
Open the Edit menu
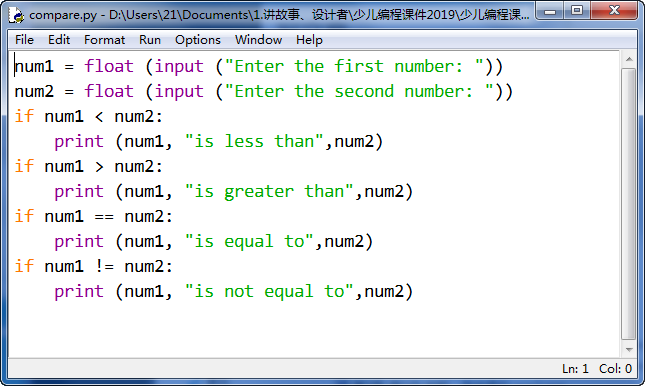(x=59, y=40)
